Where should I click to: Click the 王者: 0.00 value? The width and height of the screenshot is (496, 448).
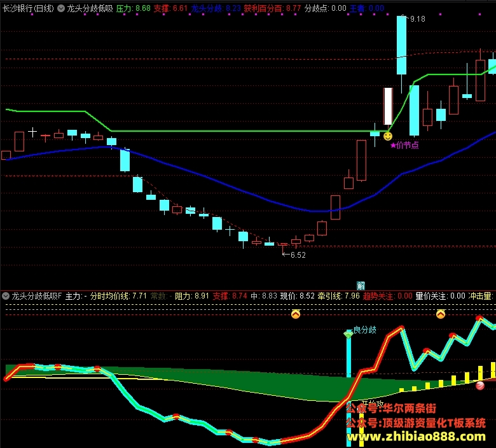367,8
